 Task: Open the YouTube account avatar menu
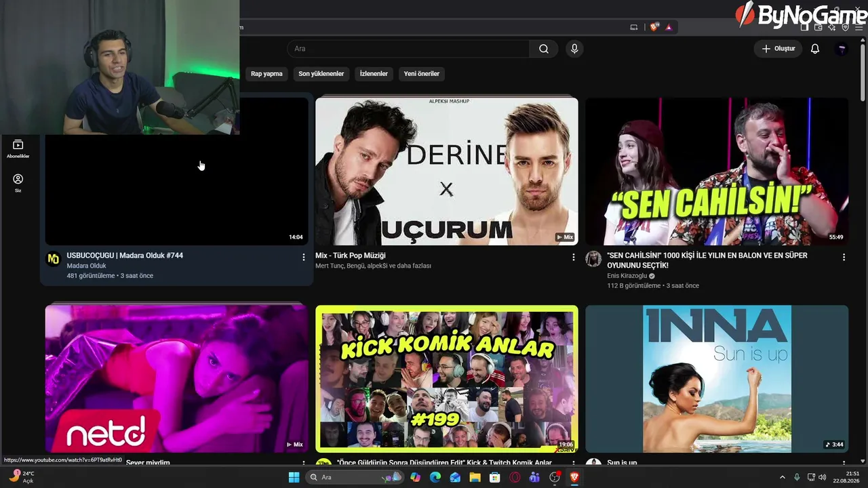pos(842,49)
